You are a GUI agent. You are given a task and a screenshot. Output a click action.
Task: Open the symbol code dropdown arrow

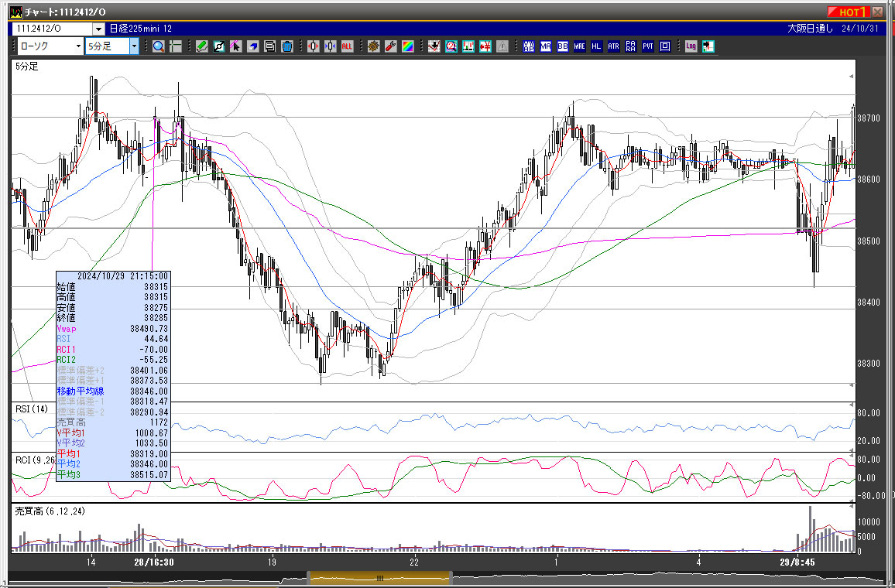(x=98, y=29)
